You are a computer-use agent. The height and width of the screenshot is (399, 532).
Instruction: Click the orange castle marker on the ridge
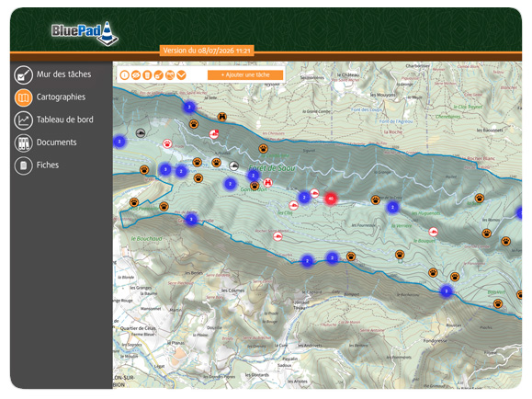click(222, 117)
